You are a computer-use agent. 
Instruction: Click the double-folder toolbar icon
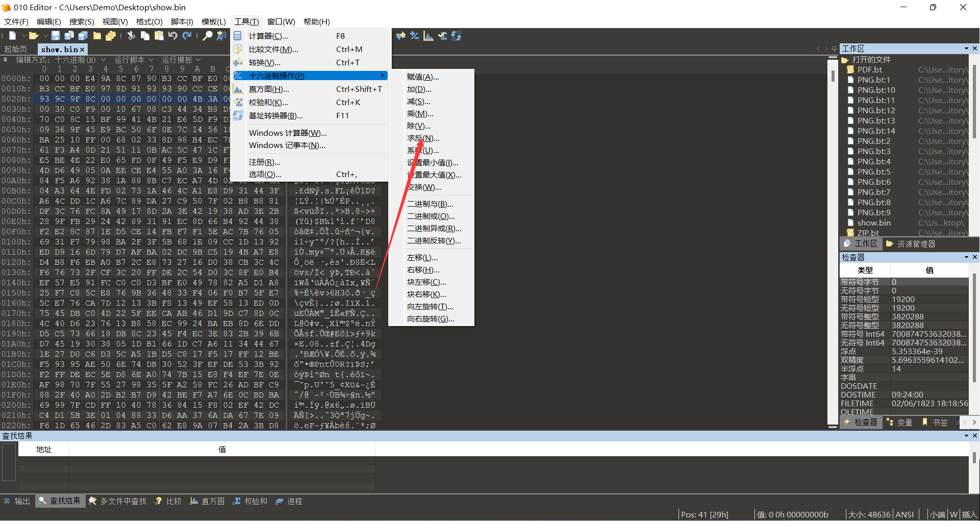(x=111, y=36)
